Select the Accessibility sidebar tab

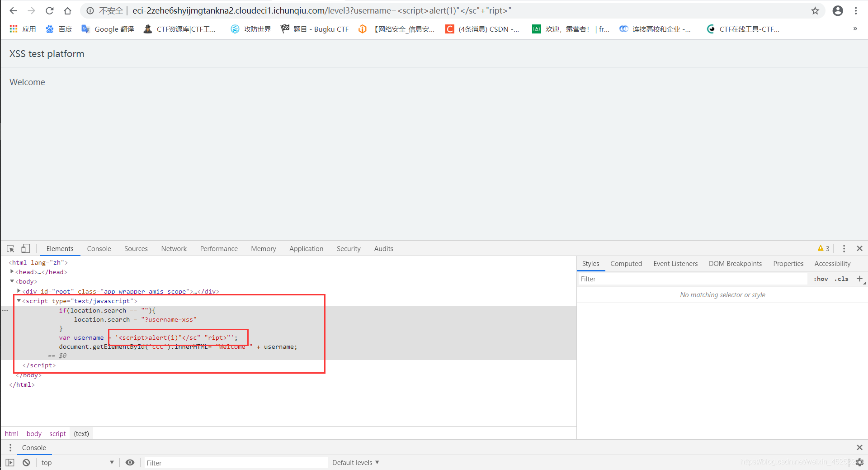(x=832, y=264)
